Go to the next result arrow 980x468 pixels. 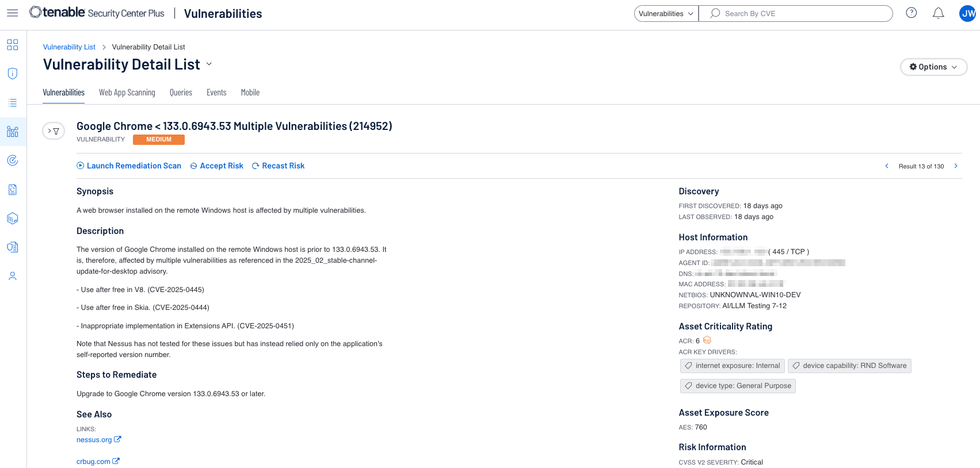956,166
